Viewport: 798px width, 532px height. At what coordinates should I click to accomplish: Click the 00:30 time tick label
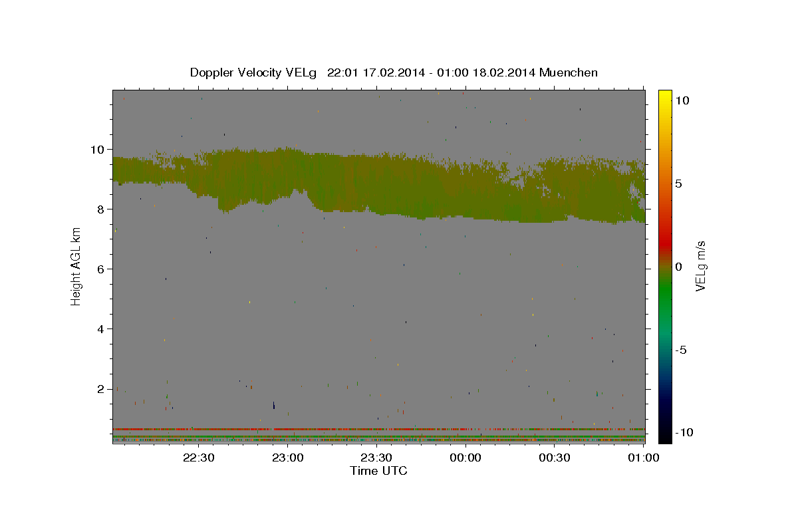555,458
